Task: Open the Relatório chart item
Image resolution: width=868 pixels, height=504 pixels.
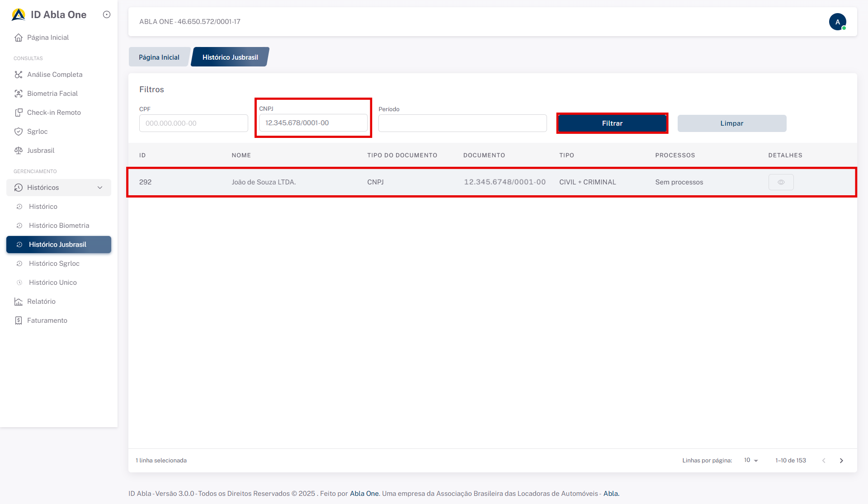Action: click(x=41, y=301)
